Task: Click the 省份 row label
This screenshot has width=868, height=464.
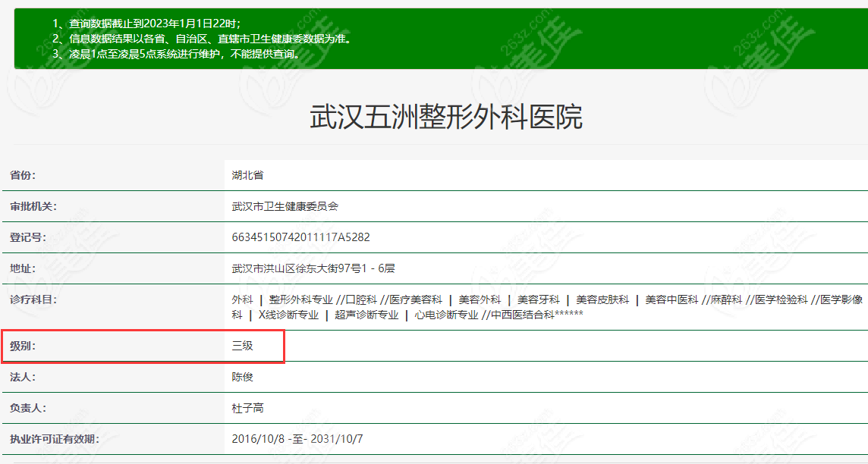Action: (x=23, y=175)
